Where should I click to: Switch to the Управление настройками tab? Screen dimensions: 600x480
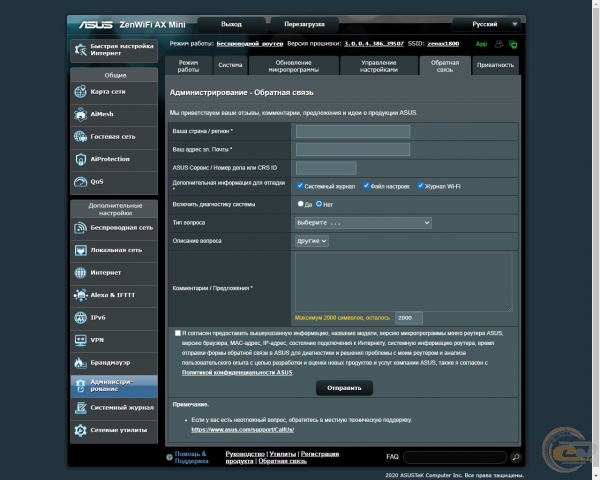[x=379, y=66]
